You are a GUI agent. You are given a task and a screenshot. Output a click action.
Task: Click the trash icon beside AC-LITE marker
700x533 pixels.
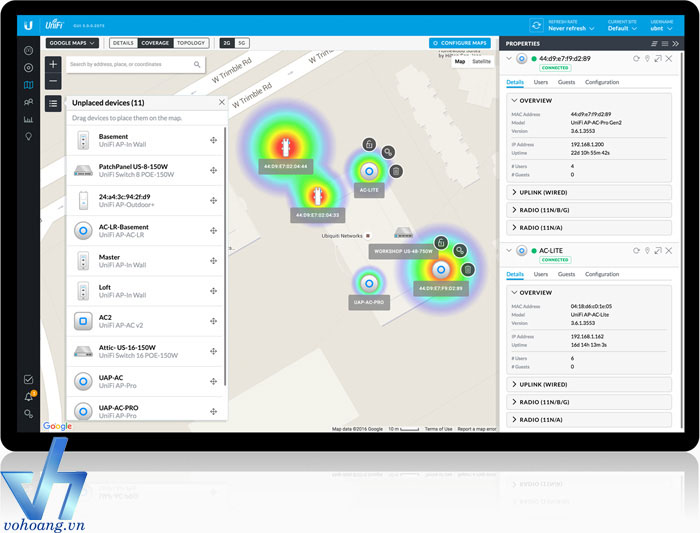(396, 171)
